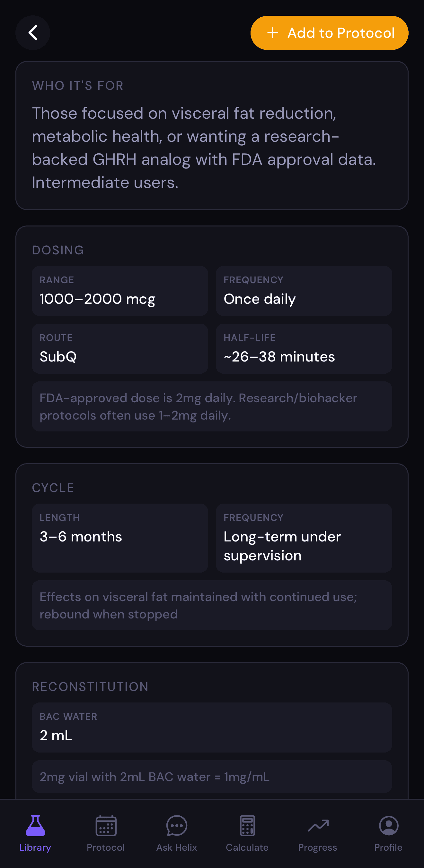
Task: Open the Profile person icon
Action: [x=388, y=826]
